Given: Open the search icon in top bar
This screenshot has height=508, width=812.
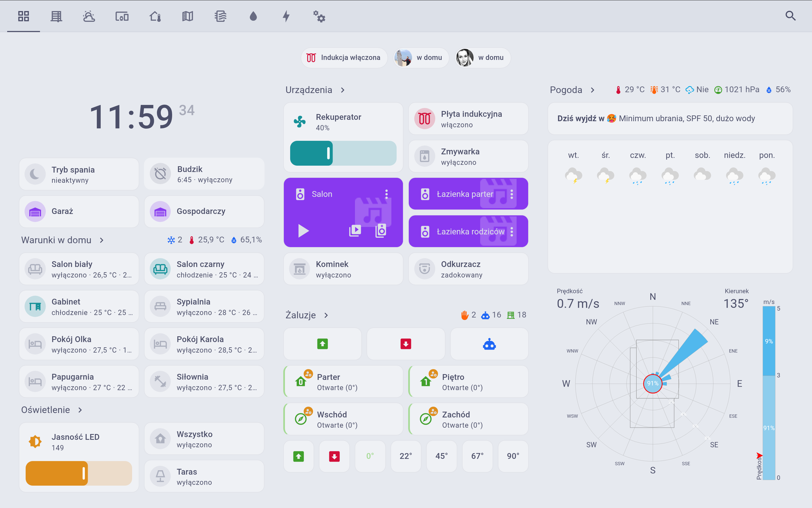Looking at the screenshot, I should pos(790,16).
